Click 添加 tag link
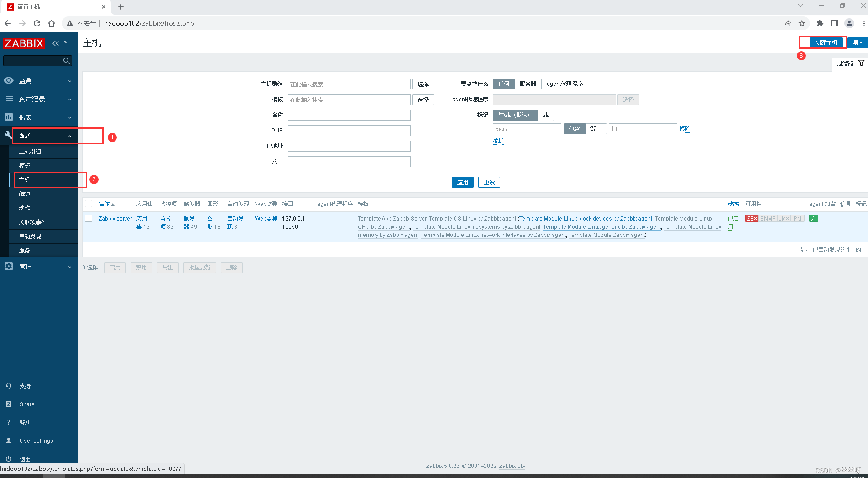Viewport: 868px width, 478px height. point(498,141)
